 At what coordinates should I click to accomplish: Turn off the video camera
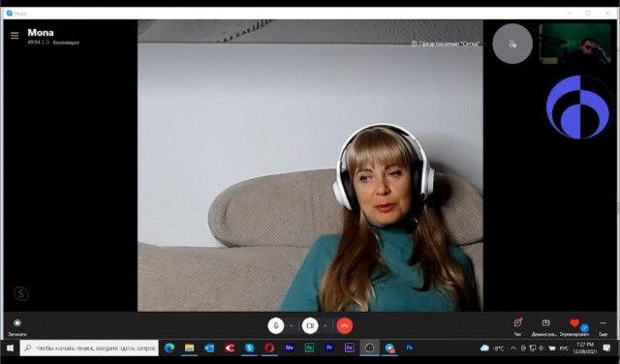coord(310,325)
